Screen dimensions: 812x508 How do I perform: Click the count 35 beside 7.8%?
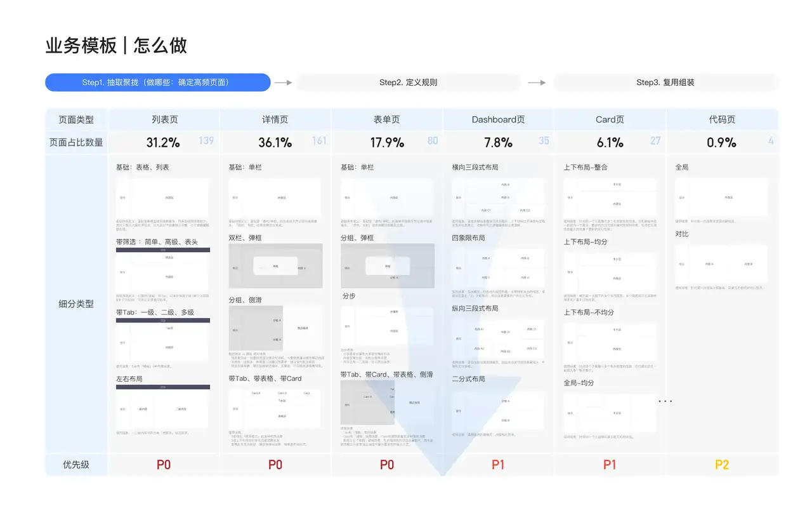pyautogui.click(x=544, y=140)
